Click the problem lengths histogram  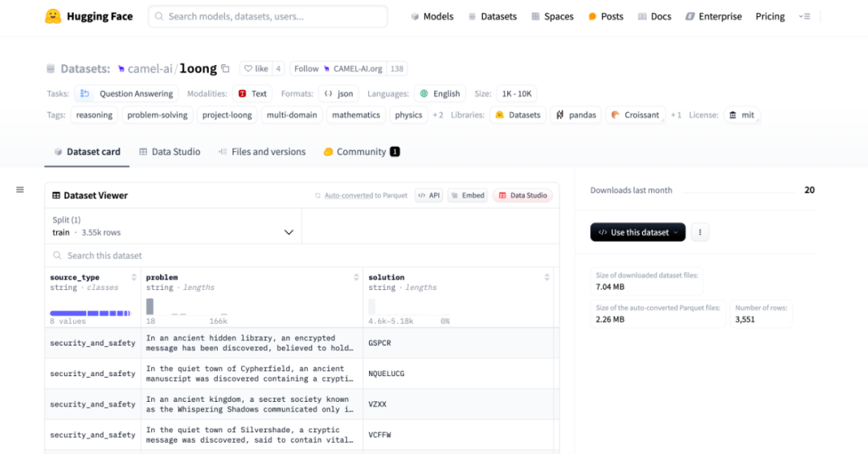coord(186,306)
